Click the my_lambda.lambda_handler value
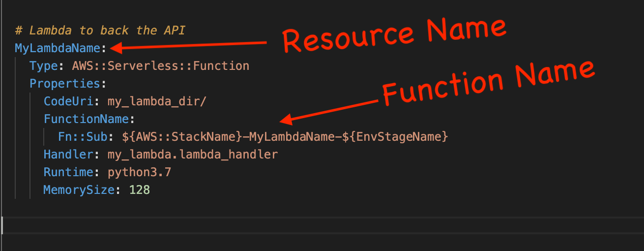 [x=193, y=155]
